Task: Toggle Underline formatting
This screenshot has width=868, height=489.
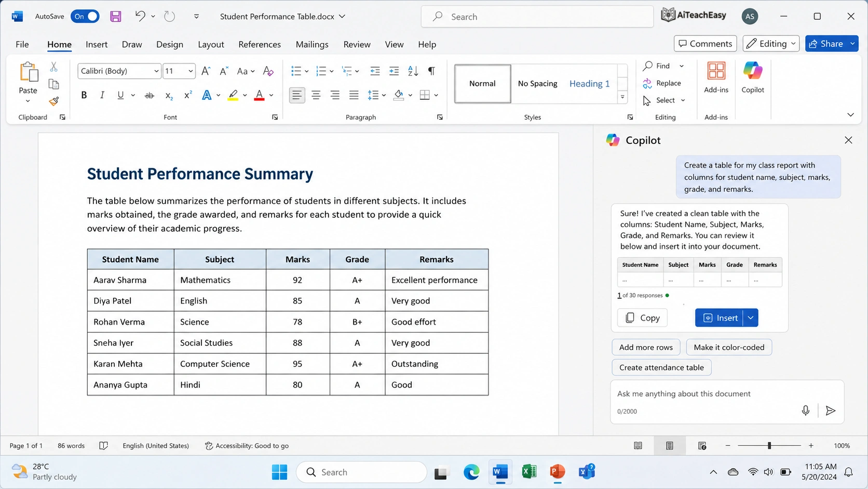Action: click(x=120, y=95)
